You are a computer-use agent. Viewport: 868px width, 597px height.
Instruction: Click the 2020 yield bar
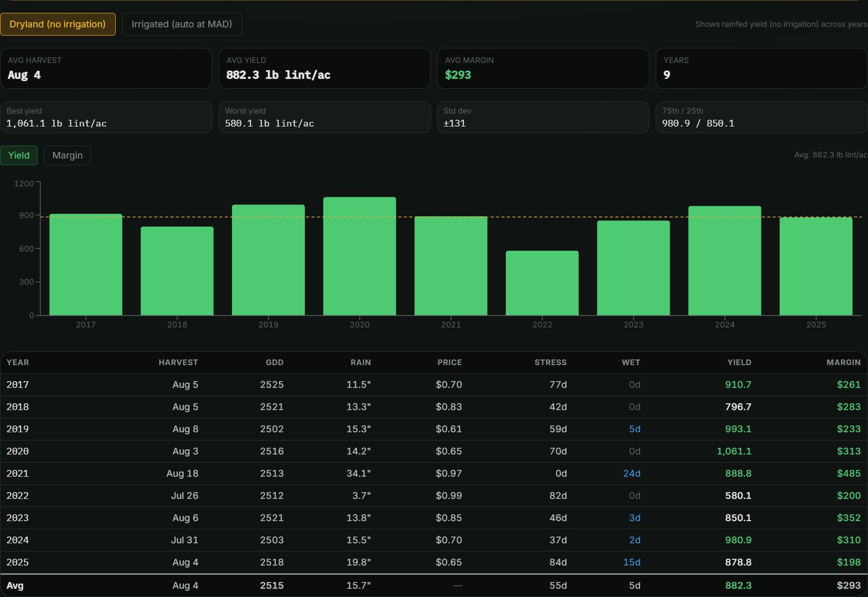click(360, 256)
